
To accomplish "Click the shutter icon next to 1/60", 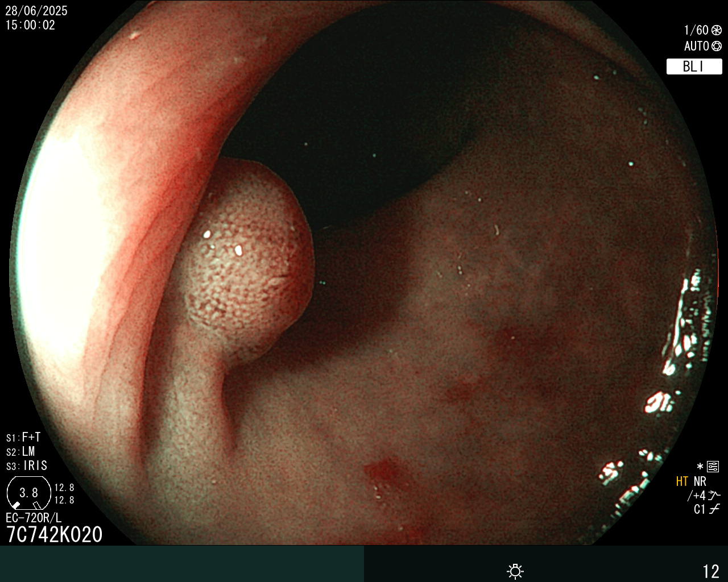I will tap(717, 30).
